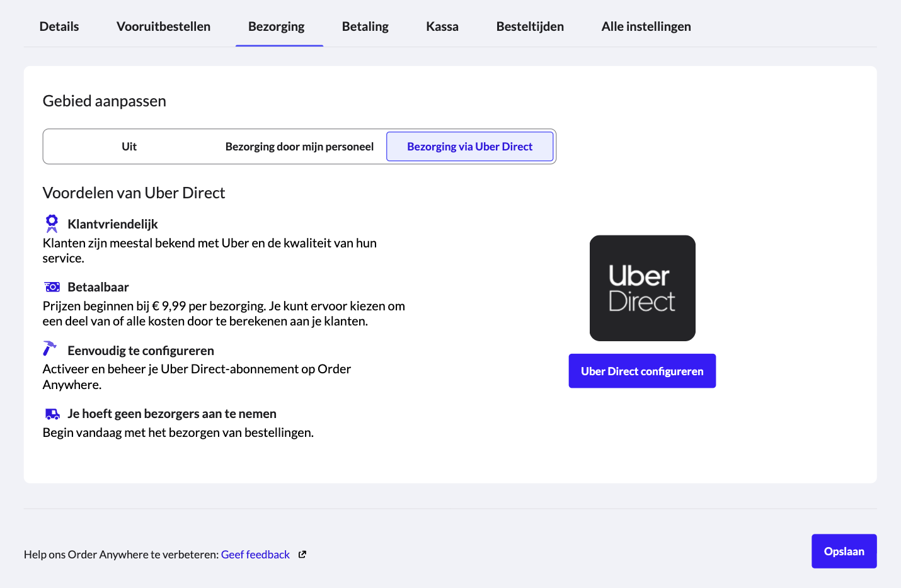This screenshot has height=588, width=901.
Task: Click the external link icon beside feedback
Action: coord(302,555)
